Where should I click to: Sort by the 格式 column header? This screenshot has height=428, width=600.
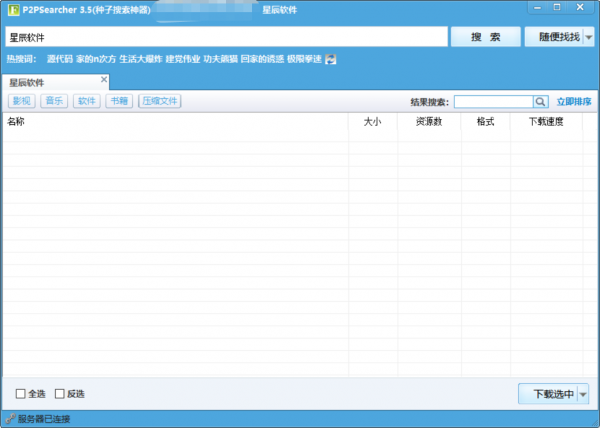point(485,122)
